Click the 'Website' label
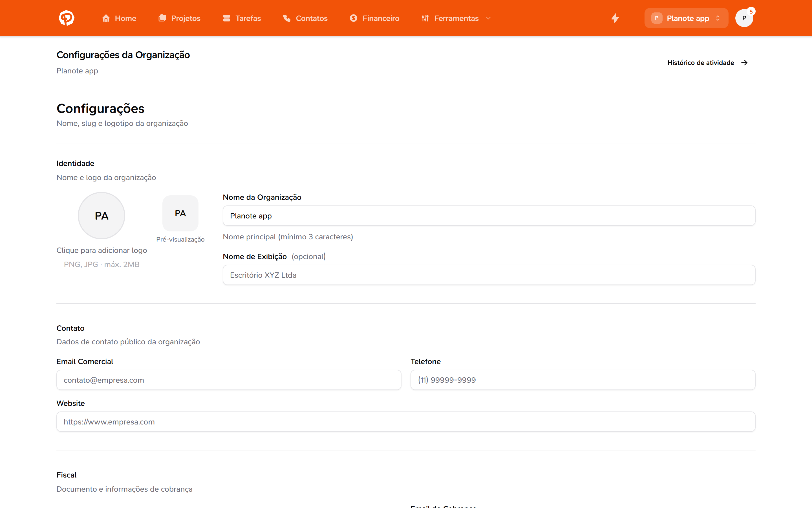 pos(70,403)
